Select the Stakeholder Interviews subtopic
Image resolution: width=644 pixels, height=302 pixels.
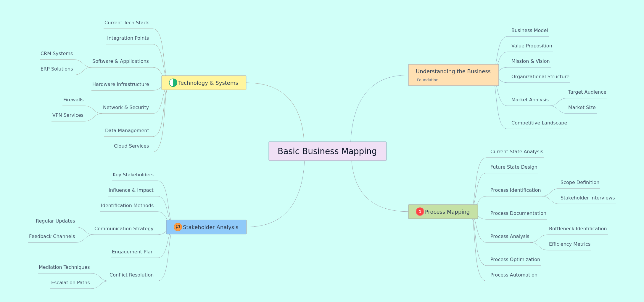point(587,198)
